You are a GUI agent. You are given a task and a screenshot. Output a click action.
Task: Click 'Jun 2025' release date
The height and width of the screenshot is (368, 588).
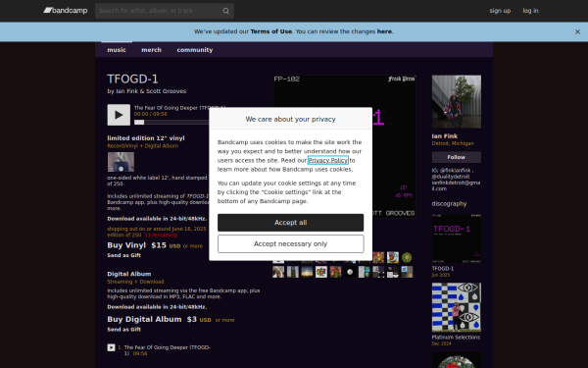tap(441, 275)
